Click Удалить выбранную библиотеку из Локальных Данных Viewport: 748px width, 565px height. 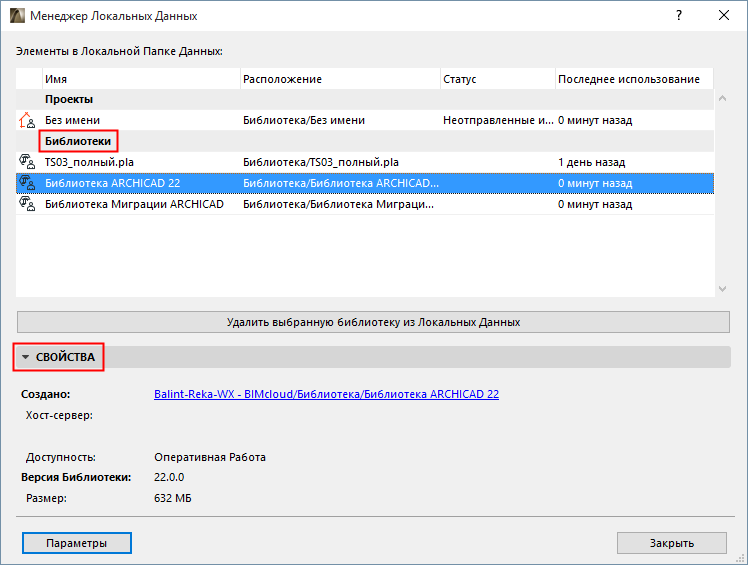[x=373, y=322]
